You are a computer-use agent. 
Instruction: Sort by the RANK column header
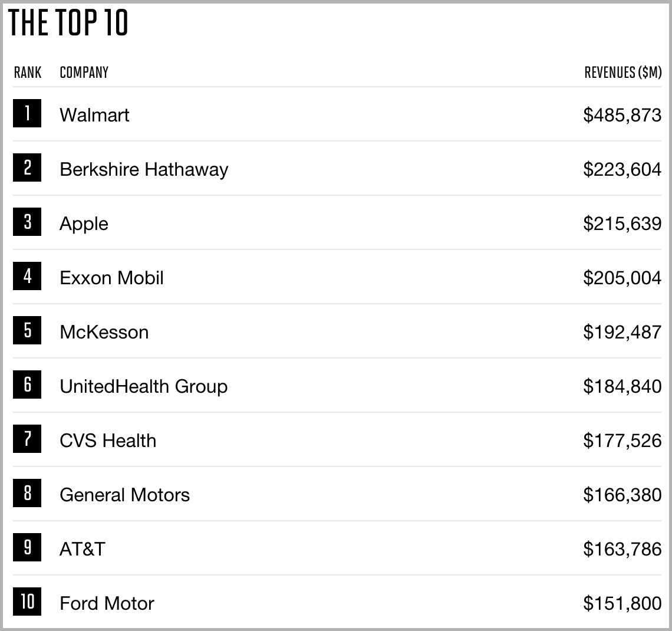pos(28,73)
